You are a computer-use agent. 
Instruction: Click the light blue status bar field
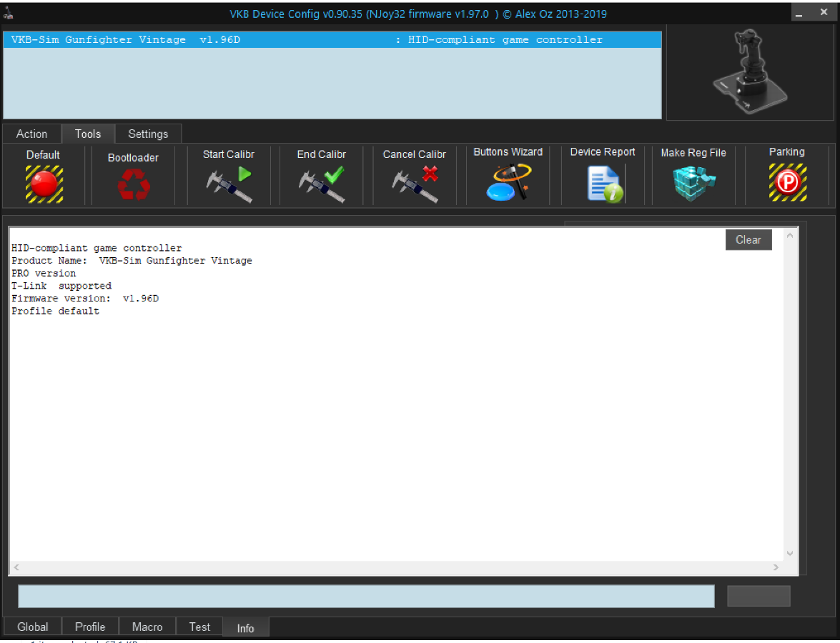coord(365,596)
